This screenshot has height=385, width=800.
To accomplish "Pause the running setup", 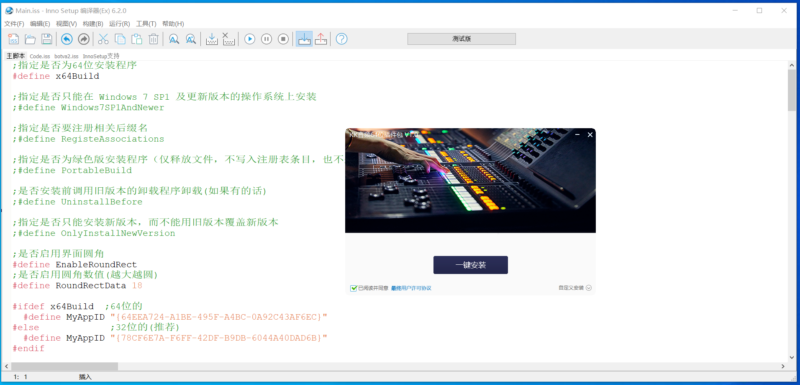I will click(266, 39).
